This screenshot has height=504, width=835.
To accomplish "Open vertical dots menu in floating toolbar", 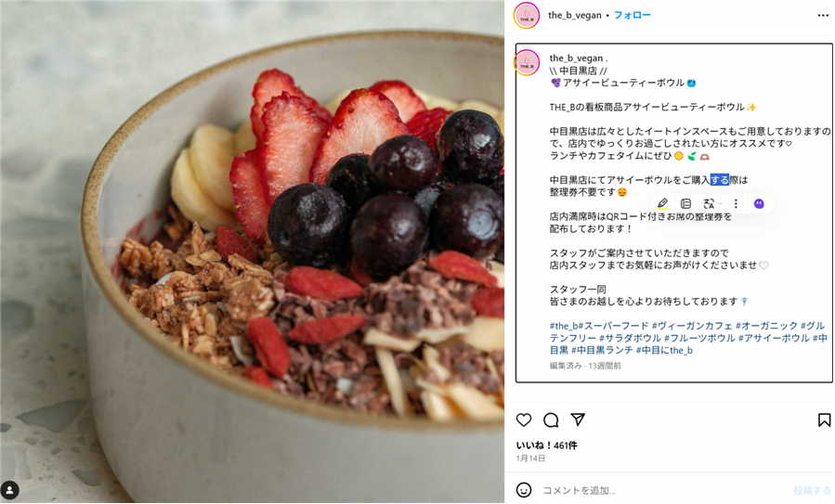I will tap(736, 203).
